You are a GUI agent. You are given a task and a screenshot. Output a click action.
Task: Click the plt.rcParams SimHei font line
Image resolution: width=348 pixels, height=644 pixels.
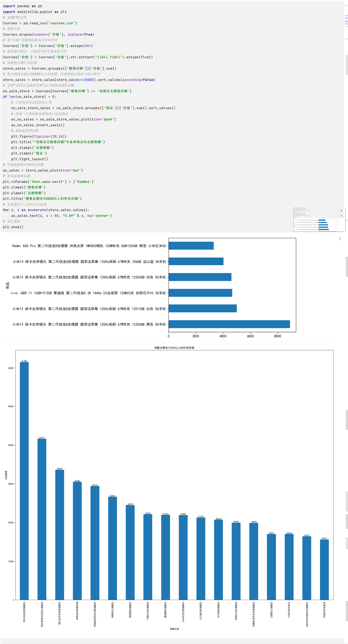click(x=48, y=182)
